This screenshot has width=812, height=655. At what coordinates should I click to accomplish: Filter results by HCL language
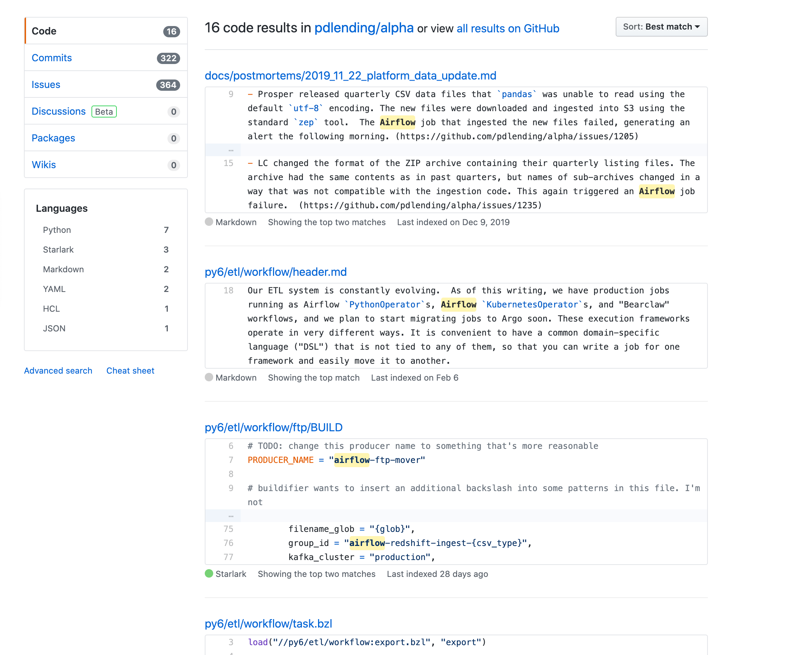coord(106,309)
